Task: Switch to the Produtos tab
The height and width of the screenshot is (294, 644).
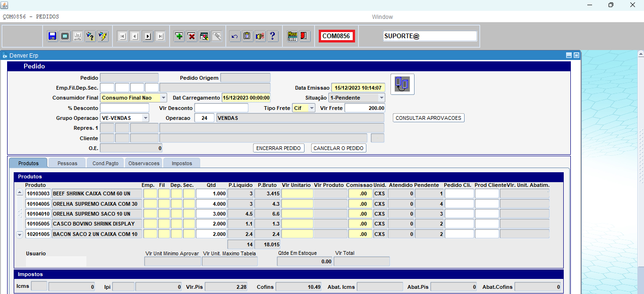Action: (x=28, y=163)
